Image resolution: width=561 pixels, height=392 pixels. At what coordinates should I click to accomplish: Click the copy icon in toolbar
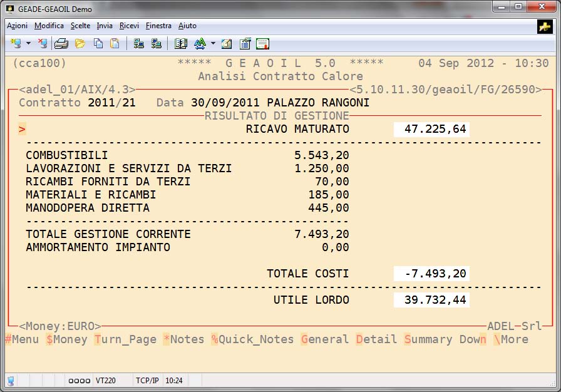click(x=98, y=44)
